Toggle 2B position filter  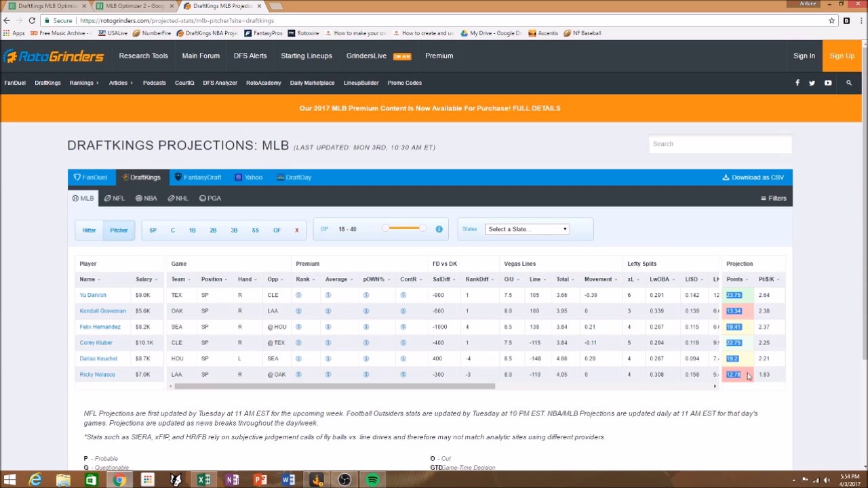pyautogui.click(x=213, y=230)
